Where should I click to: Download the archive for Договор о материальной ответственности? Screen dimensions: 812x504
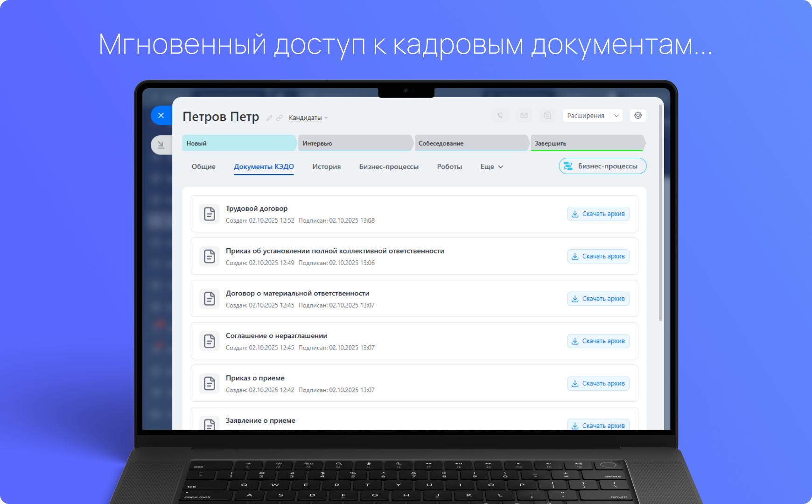point(598,299)
